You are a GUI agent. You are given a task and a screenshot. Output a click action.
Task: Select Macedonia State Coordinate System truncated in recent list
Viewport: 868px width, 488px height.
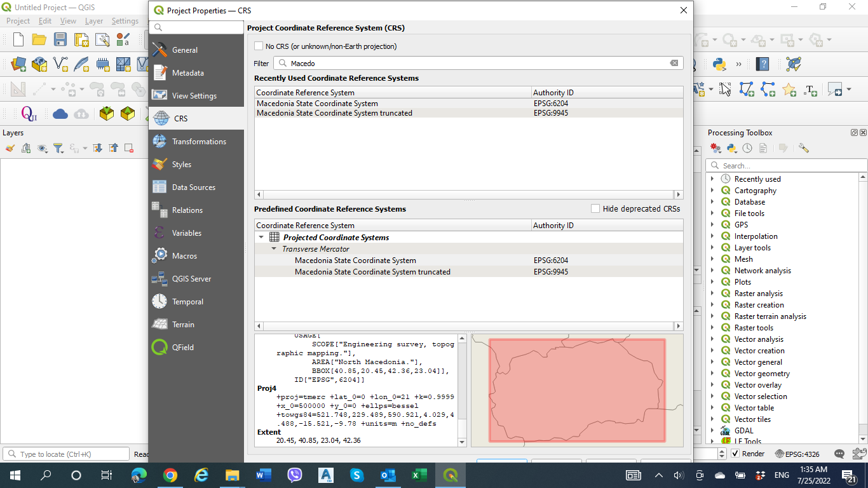469,113
